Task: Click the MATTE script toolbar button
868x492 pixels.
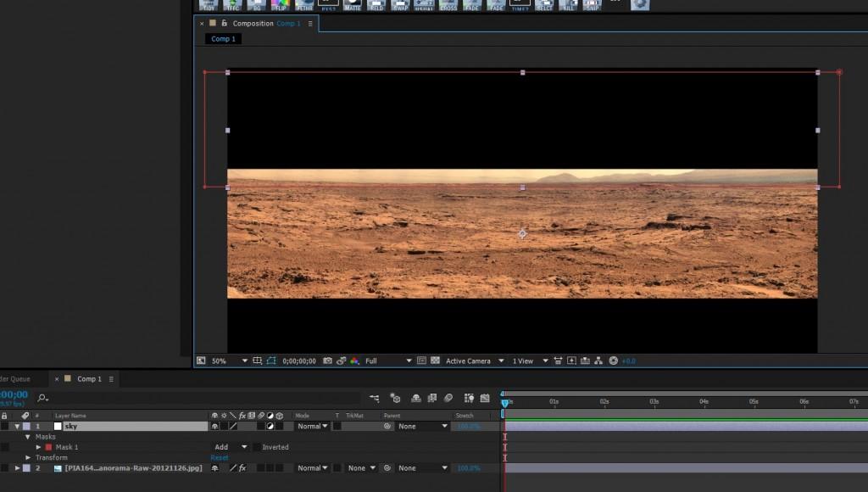Action: (x=352, y=4)
